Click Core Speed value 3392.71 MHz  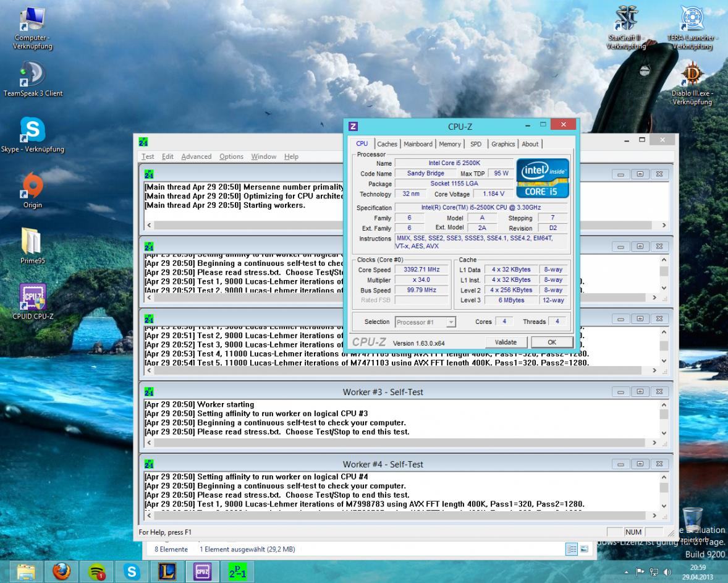(421, 270)
